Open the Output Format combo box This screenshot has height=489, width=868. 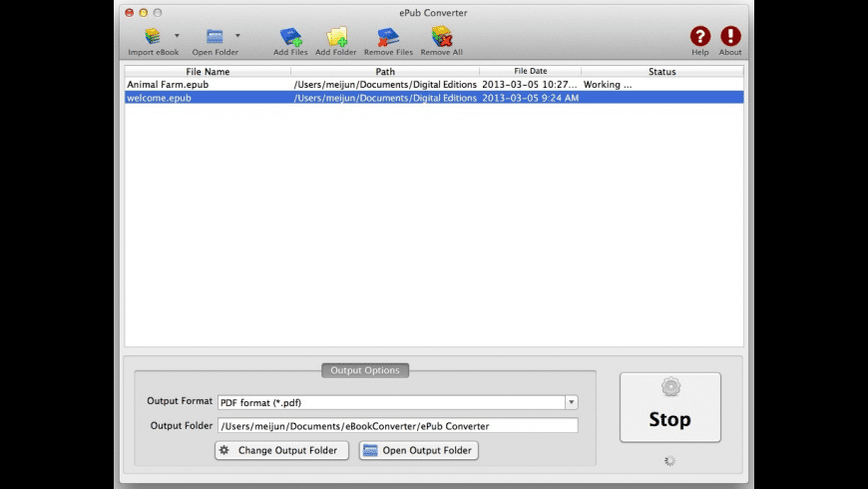(x=397, y=402)
